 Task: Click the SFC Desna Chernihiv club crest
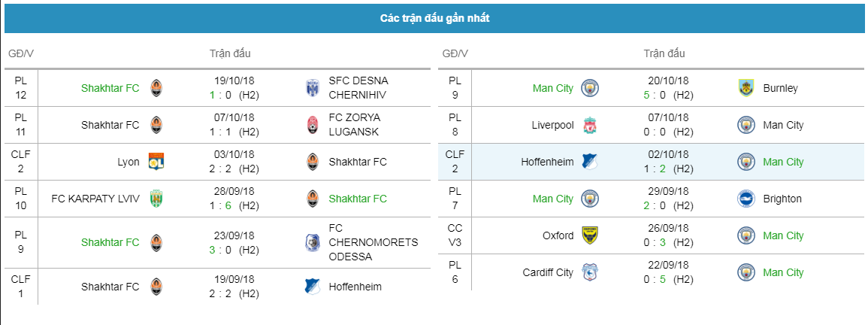point(313,87)
